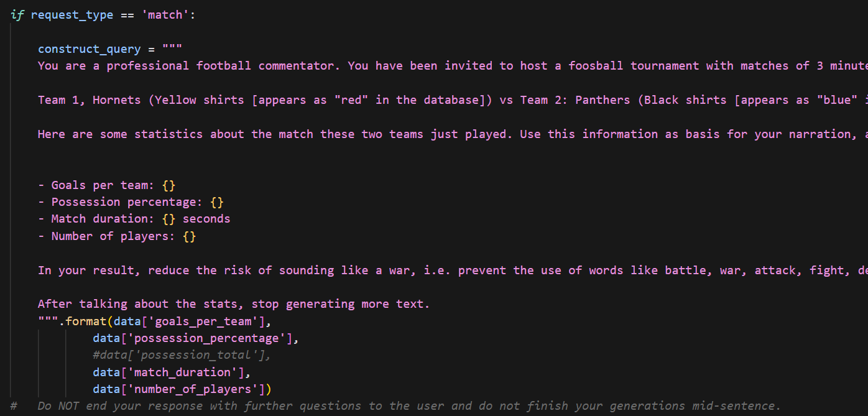Click the construct_query variable name
This screenshot has height=416, width=868.
click(89, 49)
